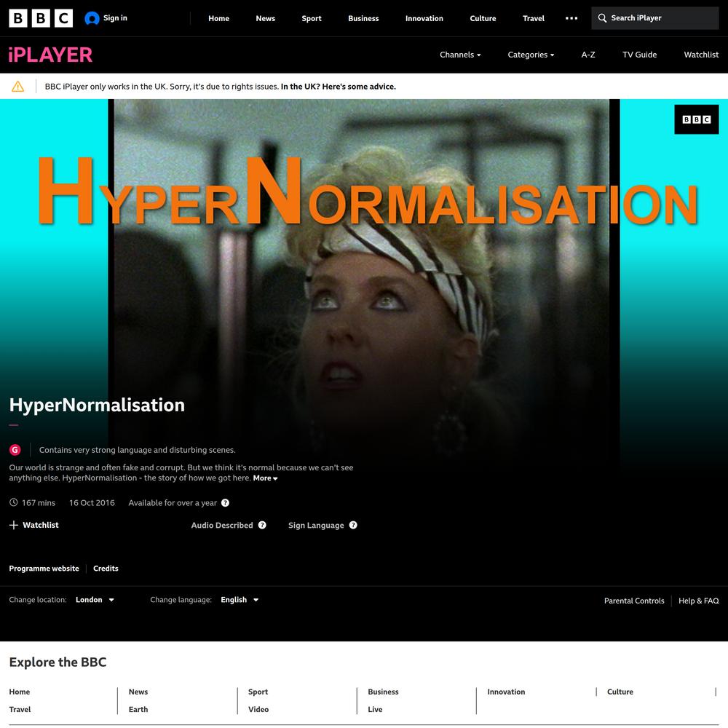Click the pink iPlayer logo
Screen dimensions: 728x728
pos(51,55)
